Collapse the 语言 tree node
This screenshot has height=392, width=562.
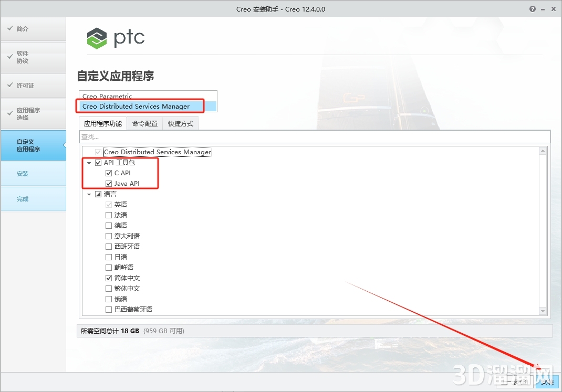pos(89,194)
